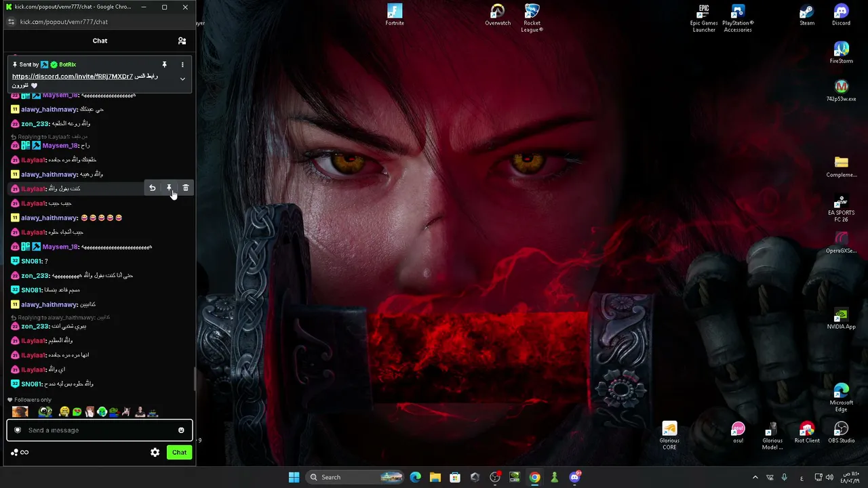
Task: Select the Glorious Model desktop icon
Action: [x=772, y=436]
